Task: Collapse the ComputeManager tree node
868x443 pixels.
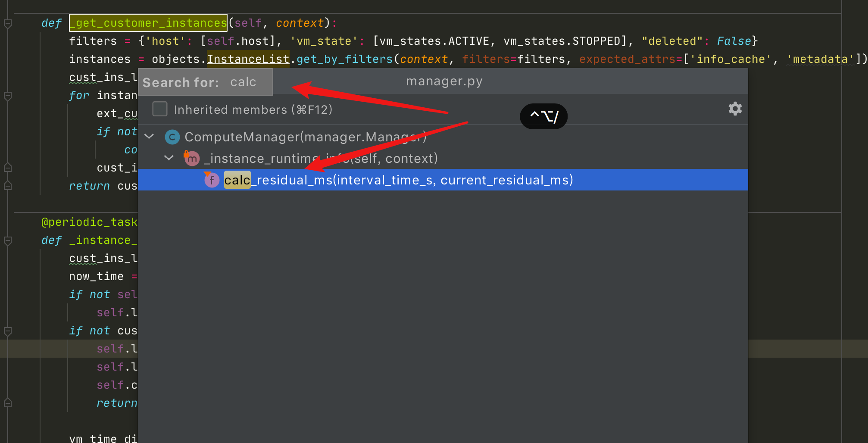Action: pyautogui.click(x=149, y=137)
